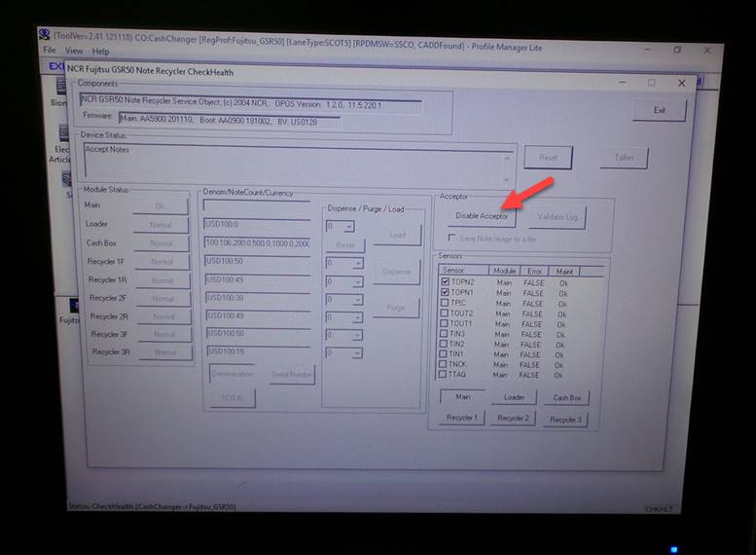Show the Recycler 3 sensors
Image resolution: width=756 pixels, height=555 pixels.
coord(565,420)
